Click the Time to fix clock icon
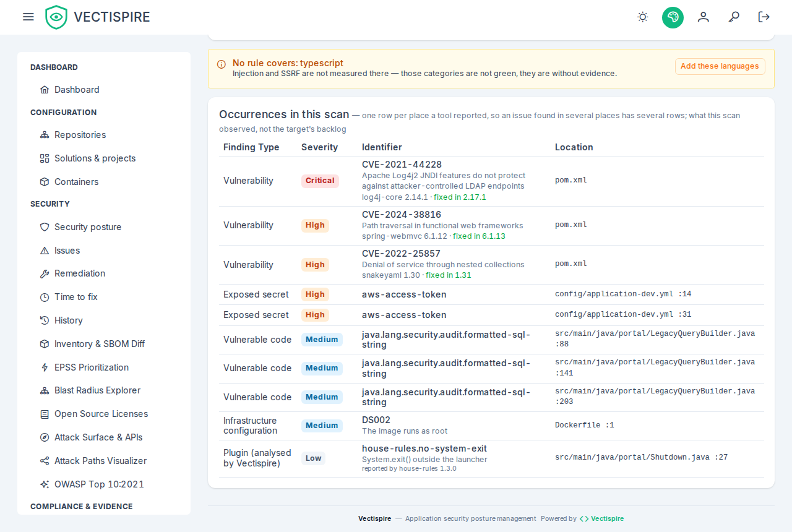 pyautogui.click(x=45, y=297)
